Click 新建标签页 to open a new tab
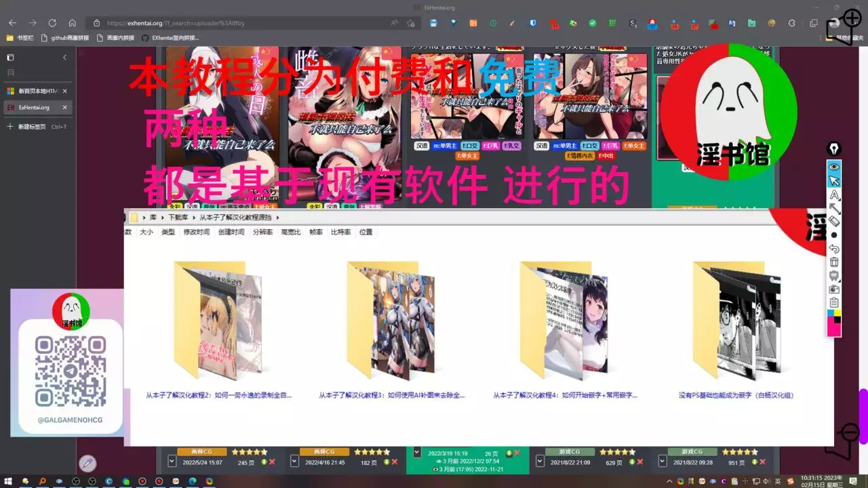868x488 pixels. [32, 127]
